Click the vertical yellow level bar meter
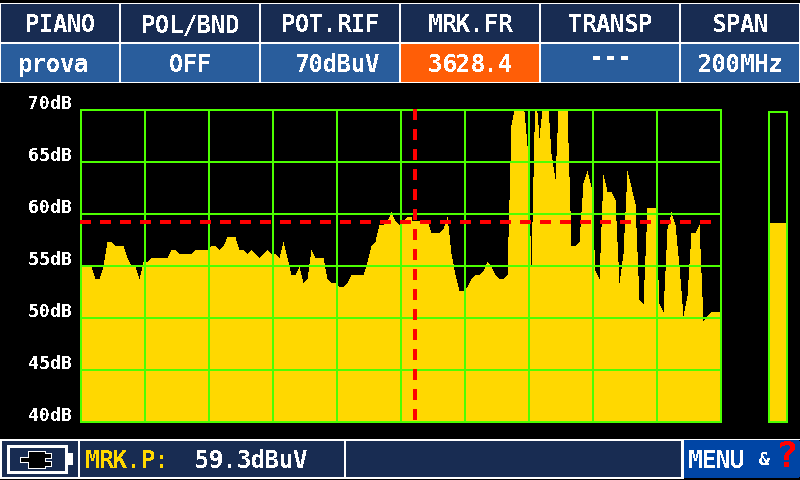 point(778,267)
